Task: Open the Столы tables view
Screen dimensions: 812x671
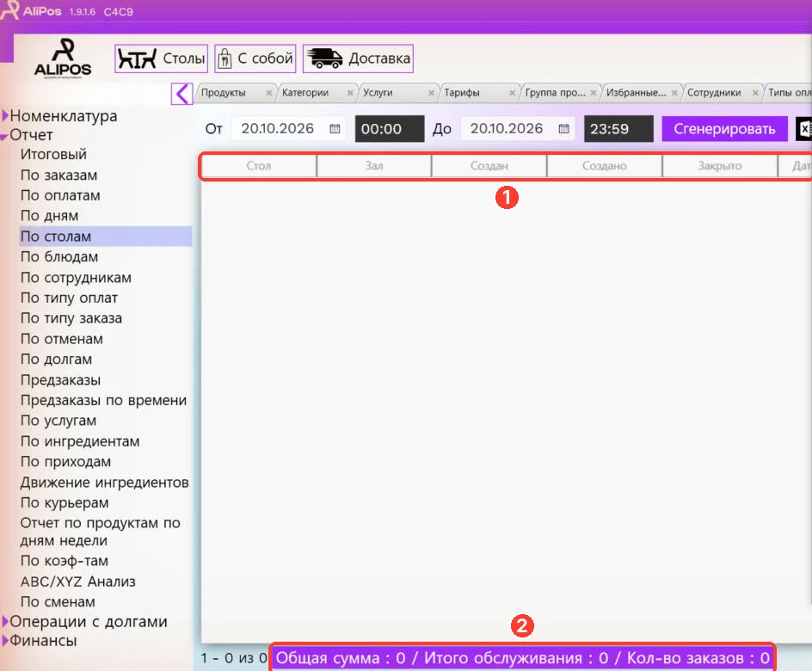Action: (161, 58)
